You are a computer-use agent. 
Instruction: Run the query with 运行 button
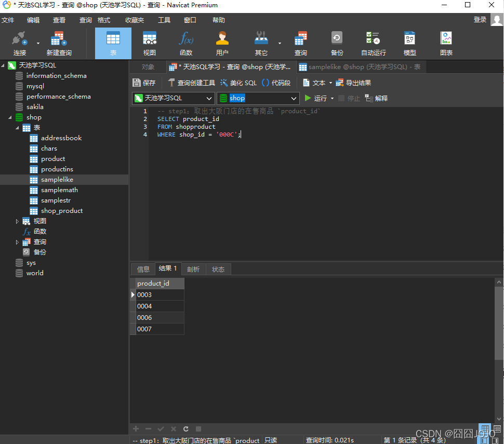[x=315, y=98]
